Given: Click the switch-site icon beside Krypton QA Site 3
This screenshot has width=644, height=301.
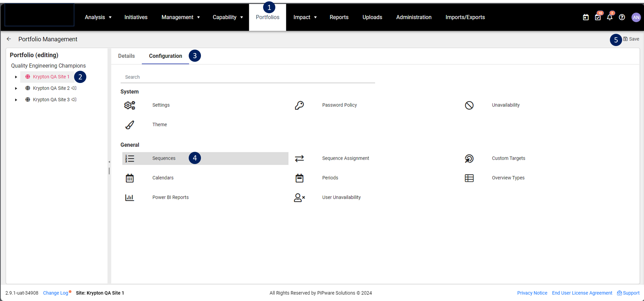Looking at the screenshot, I should [74, 100].
